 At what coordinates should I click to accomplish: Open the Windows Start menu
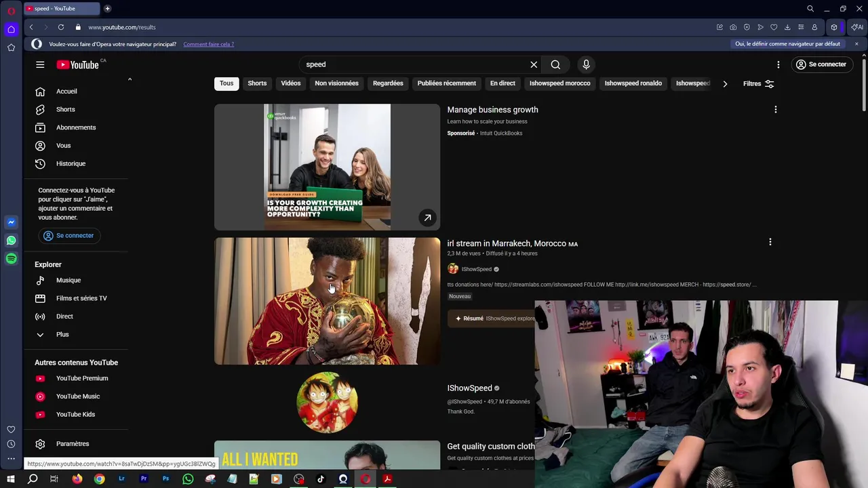(x=11, y=479)
